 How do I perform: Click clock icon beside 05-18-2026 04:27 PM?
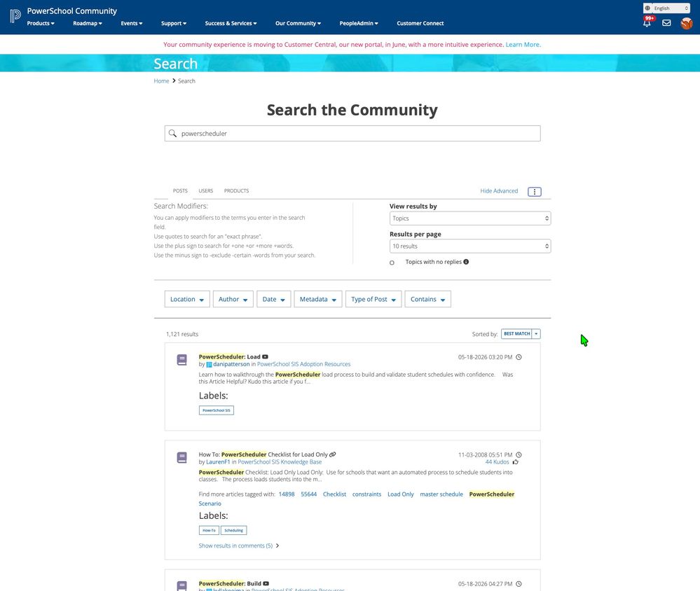519,584
